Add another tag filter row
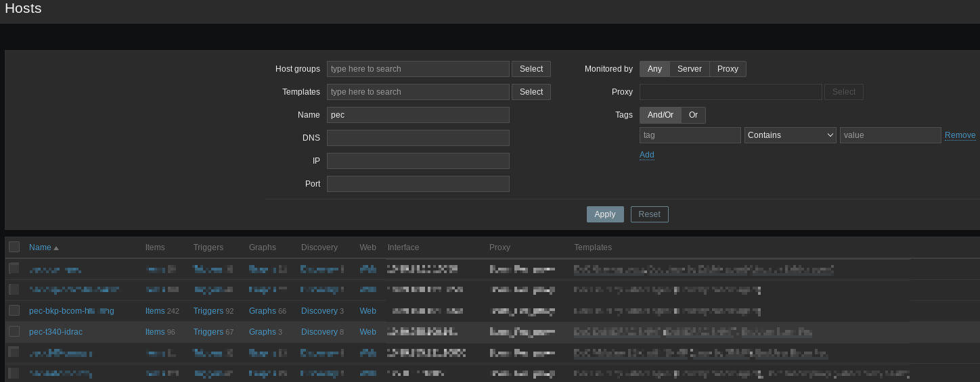The width and height of the screenshot is (980, 382). coord(646,155)
